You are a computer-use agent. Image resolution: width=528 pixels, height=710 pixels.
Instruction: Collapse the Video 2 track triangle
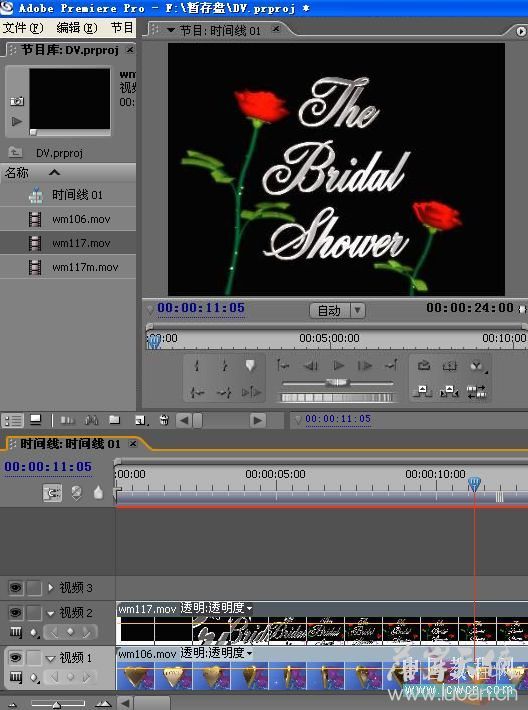point(50,613)
